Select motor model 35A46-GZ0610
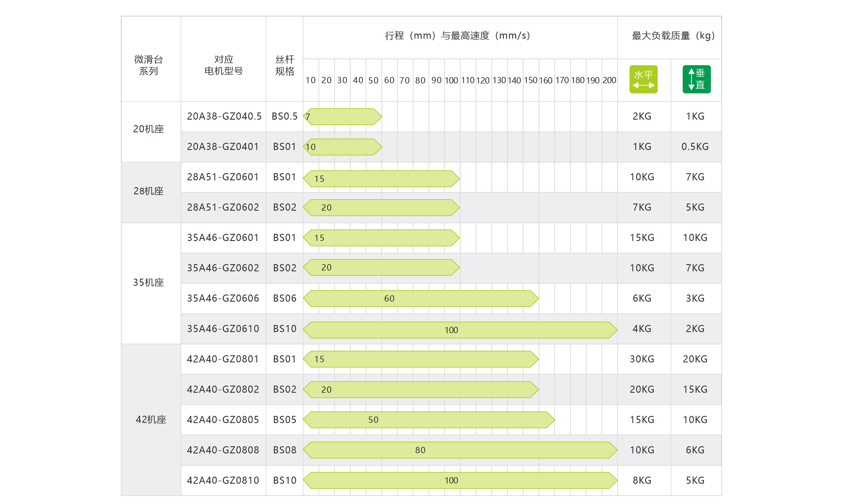This screenshot has width=844, height=504. 223,329
